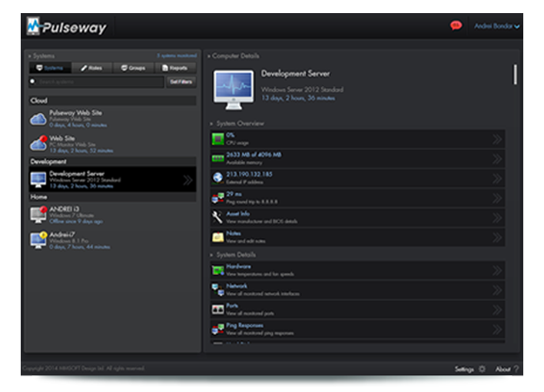544x392 pixels.
Task: Open the CPU usage chip icon
Action: tap(218, 139)
